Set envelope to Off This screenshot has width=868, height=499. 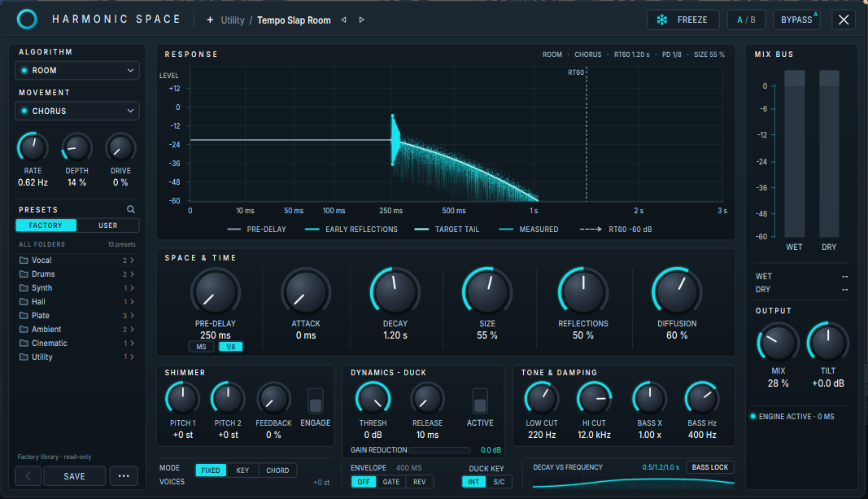(363, 482)
